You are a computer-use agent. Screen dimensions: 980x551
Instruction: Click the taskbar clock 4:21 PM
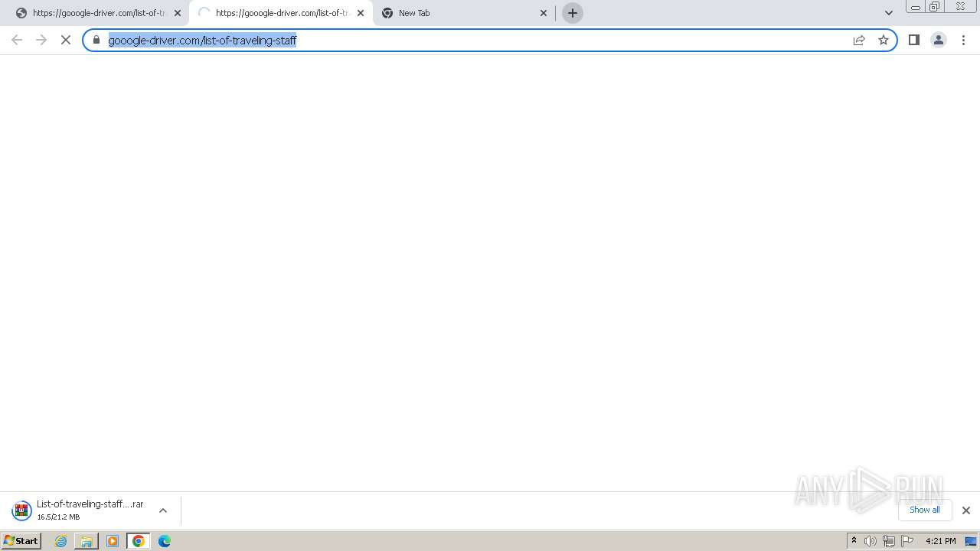(940, 541)
